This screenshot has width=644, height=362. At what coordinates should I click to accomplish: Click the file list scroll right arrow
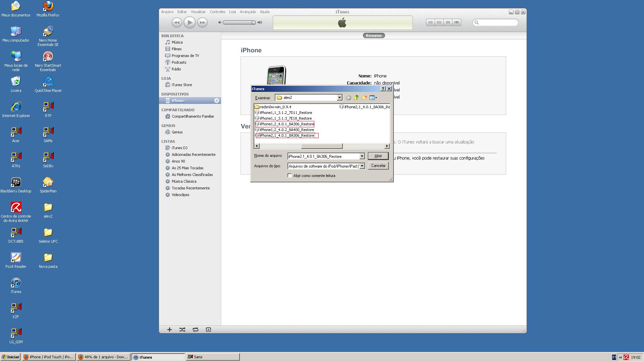pyautogui.click(x=387, y=146)
